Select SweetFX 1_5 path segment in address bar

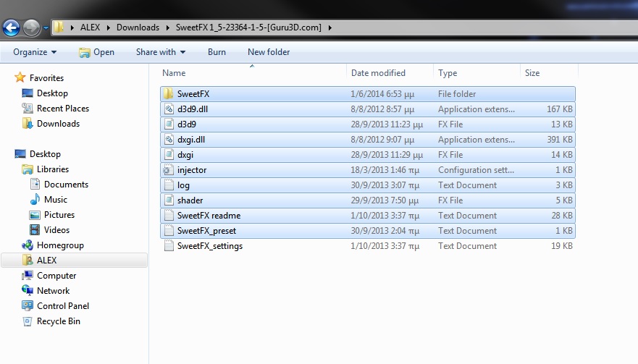pos(248,27)
